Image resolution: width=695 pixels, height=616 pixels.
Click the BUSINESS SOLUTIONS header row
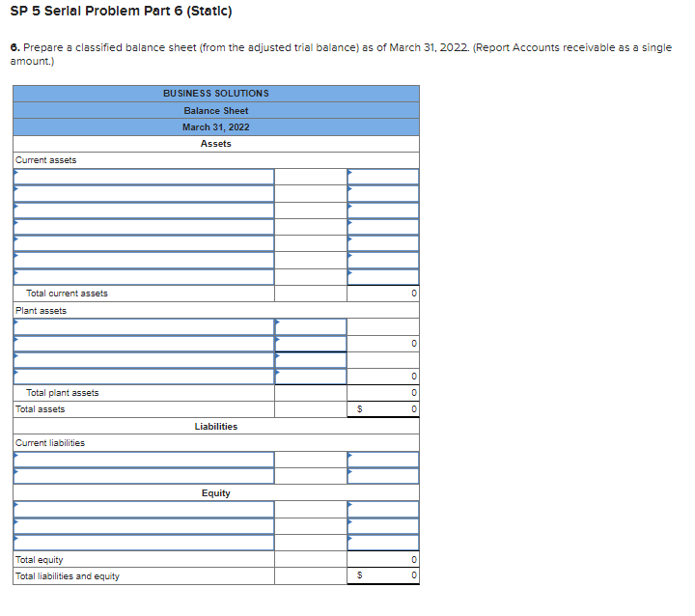[216, 94]
